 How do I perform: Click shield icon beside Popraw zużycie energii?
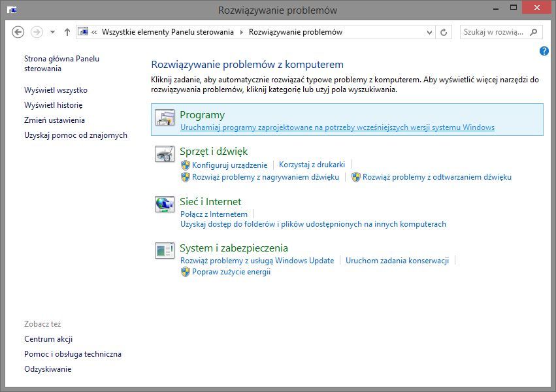coord(186,272)
